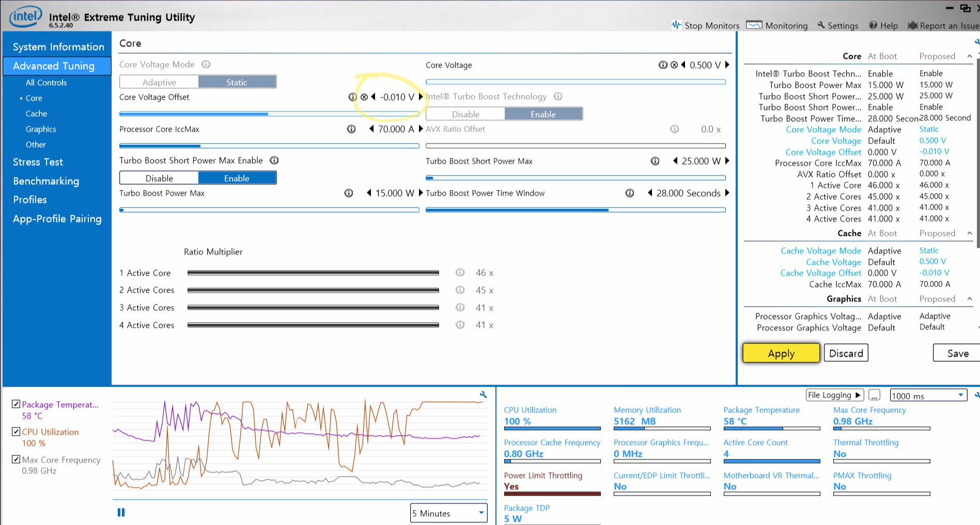
Task: Click the ellipsis button beside File Logging
Action: pyautogui.click(x=874, y=395)
